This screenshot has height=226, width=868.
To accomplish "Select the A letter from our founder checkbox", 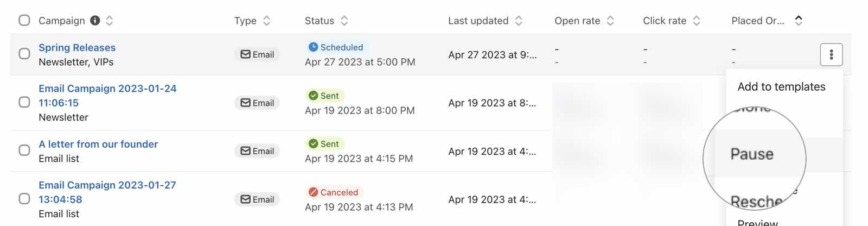I will (x=24, y=150).
